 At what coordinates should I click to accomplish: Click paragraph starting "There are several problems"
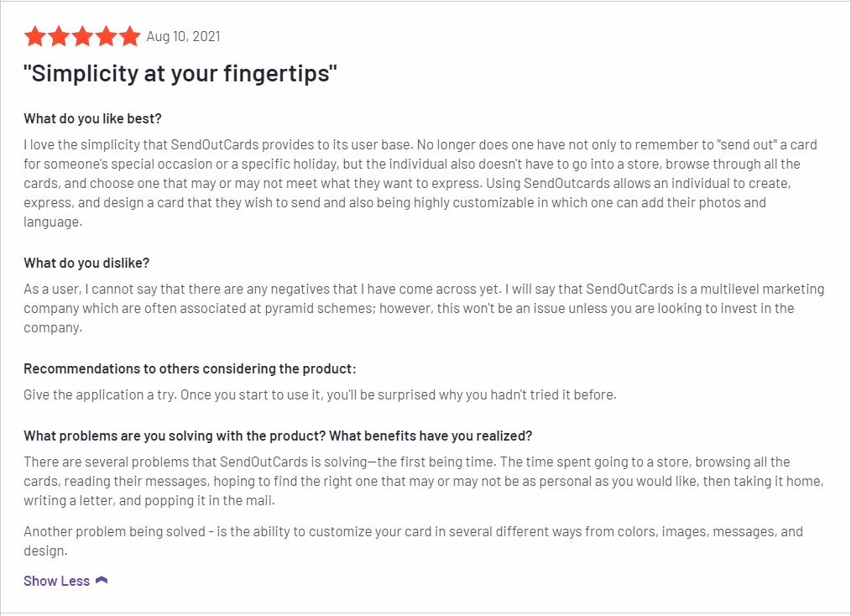tap(424, 482)
